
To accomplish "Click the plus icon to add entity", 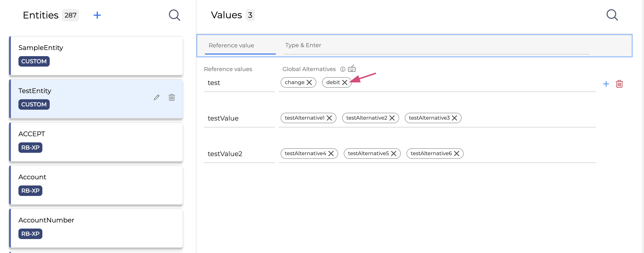I will click(x=97, y=15).
